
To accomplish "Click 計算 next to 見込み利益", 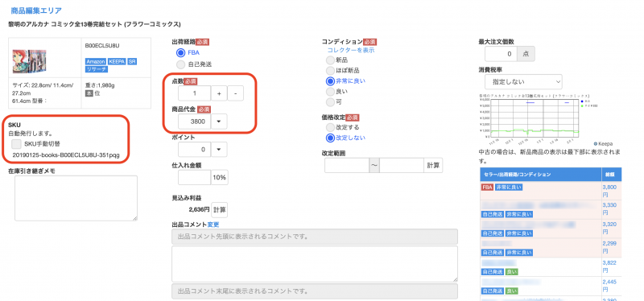I will (x=219, y=209).
